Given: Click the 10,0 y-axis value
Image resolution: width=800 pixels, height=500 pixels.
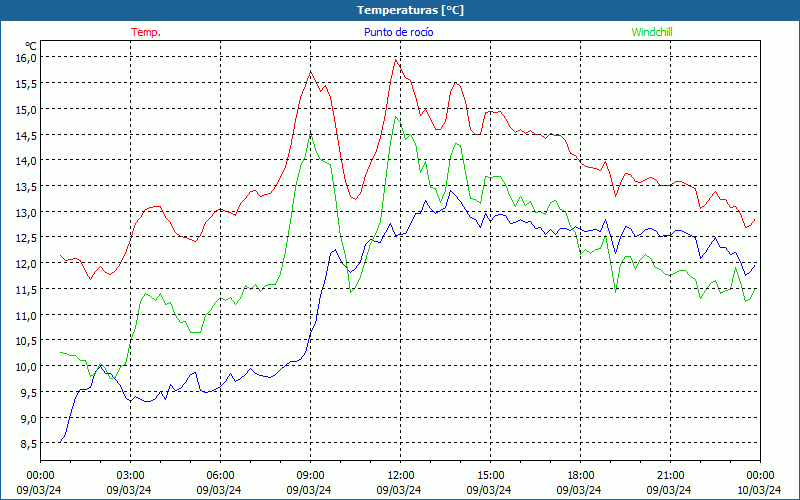Looking at the screenshot, I should [x=26, y=366].
